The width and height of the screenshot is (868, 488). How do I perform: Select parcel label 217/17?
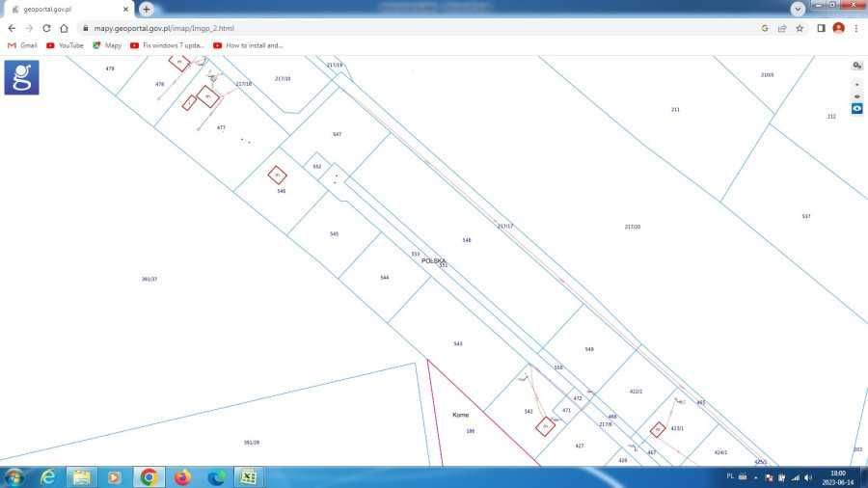tap(504, 227)
